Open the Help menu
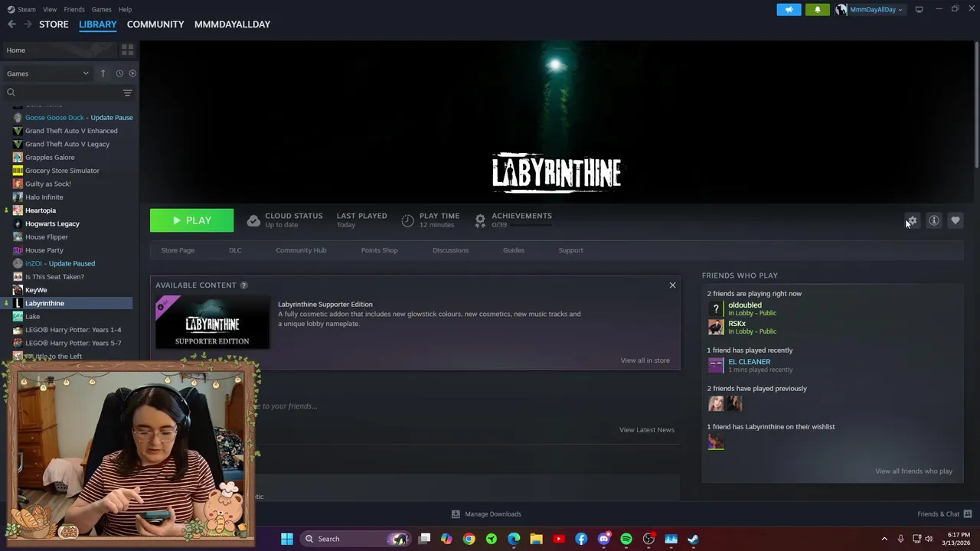Viewport: 980px width, 551px height. tap(125, 9)
